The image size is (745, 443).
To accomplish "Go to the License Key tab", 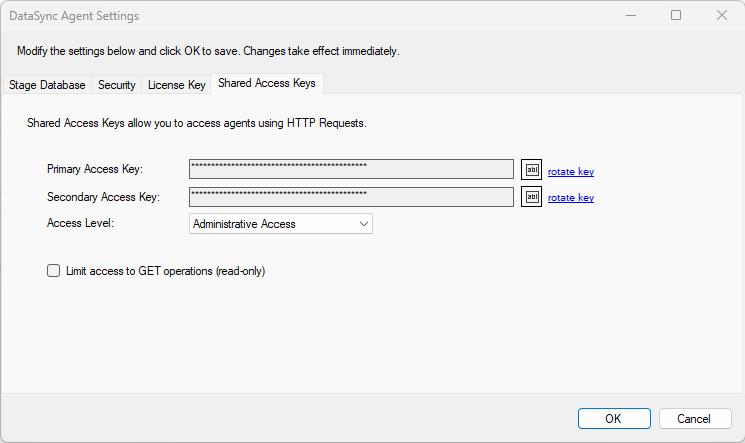I will pos(176,85).
